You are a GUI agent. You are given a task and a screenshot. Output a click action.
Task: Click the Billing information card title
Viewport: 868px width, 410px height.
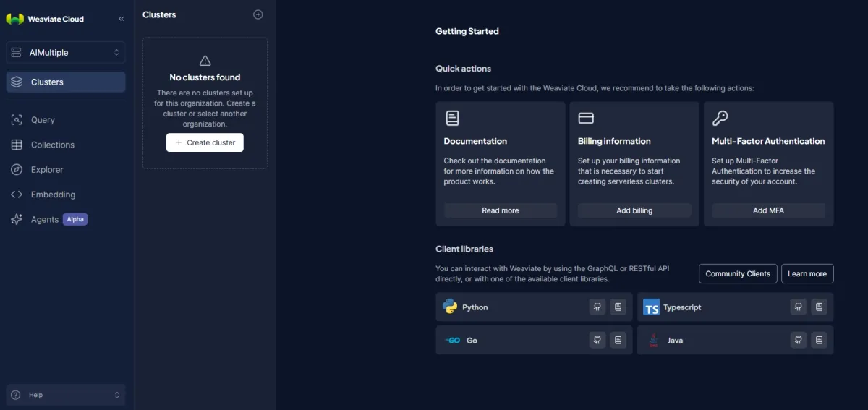[614, 141]
